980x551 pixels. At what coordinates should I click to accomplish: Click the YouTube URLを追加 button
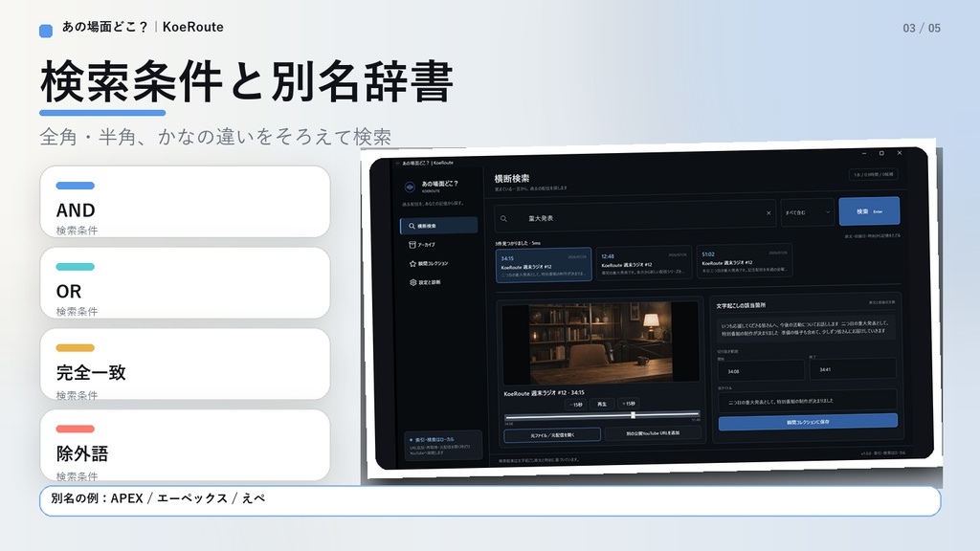pos(653,433)
